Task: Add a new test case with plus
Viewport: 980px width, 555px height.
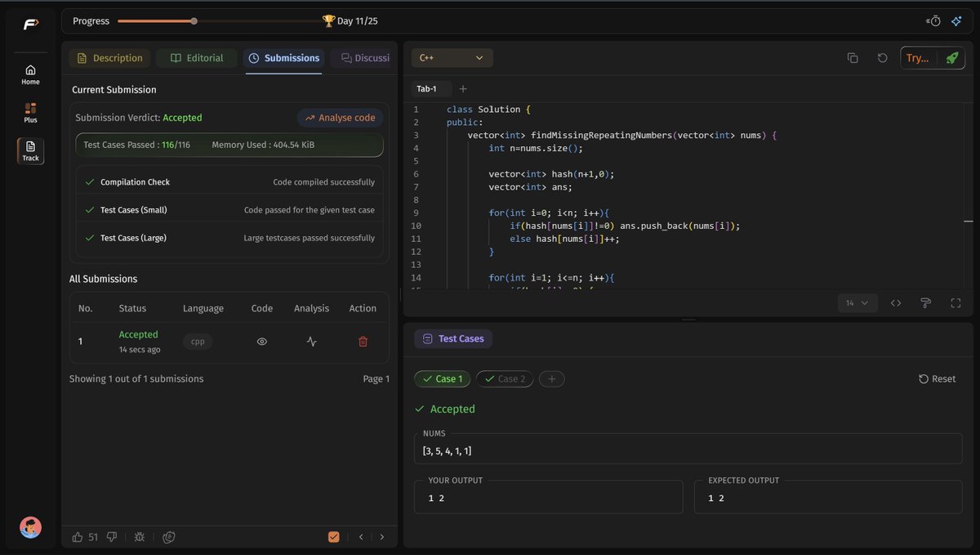Action: point(551,379)
